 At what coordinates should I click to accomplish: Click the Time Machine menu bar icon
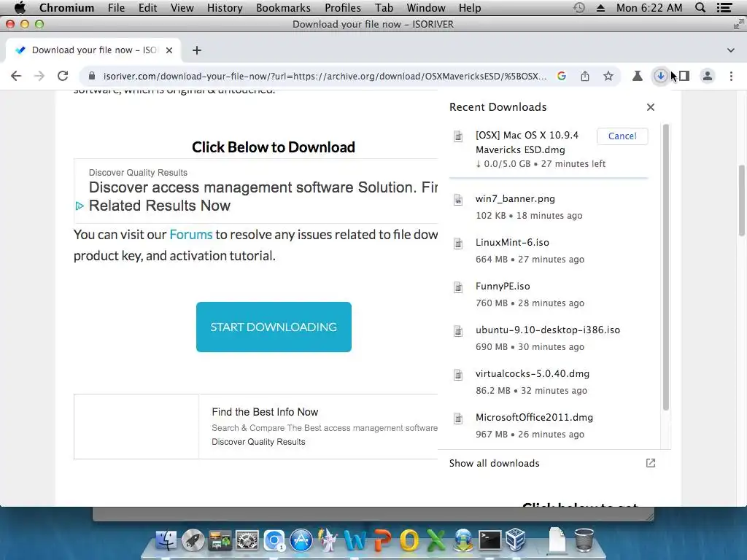578,8
